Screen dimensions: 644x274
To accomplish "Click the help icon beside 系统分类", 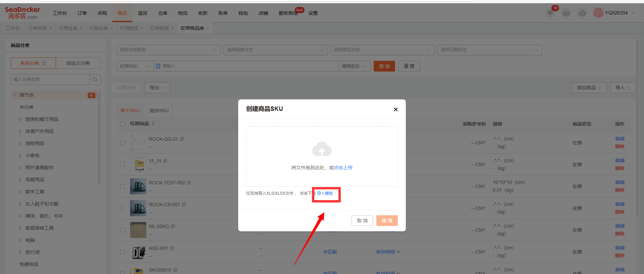I will pos(44,63).
